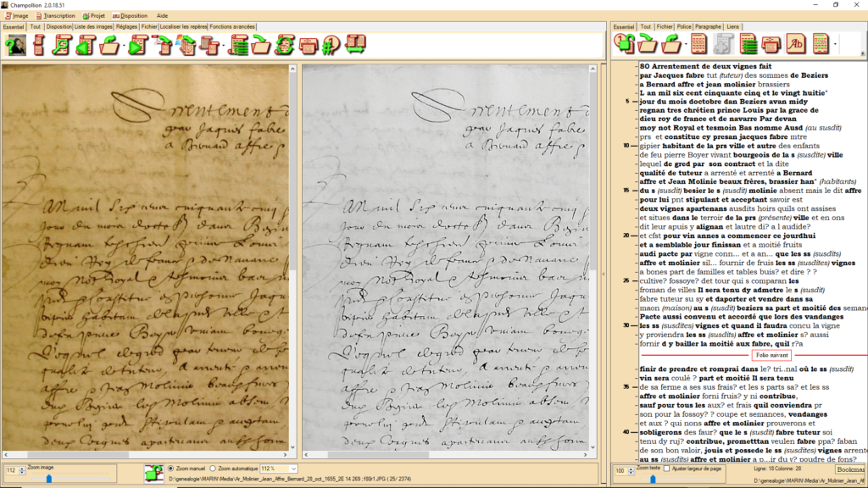Click the PDF export scroll icon

(162, 45)
